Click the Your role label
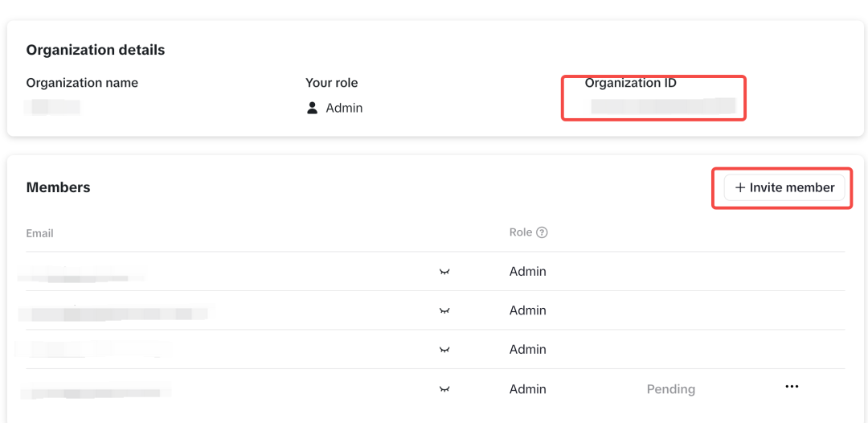868x423 pixels. coord(332,83)
